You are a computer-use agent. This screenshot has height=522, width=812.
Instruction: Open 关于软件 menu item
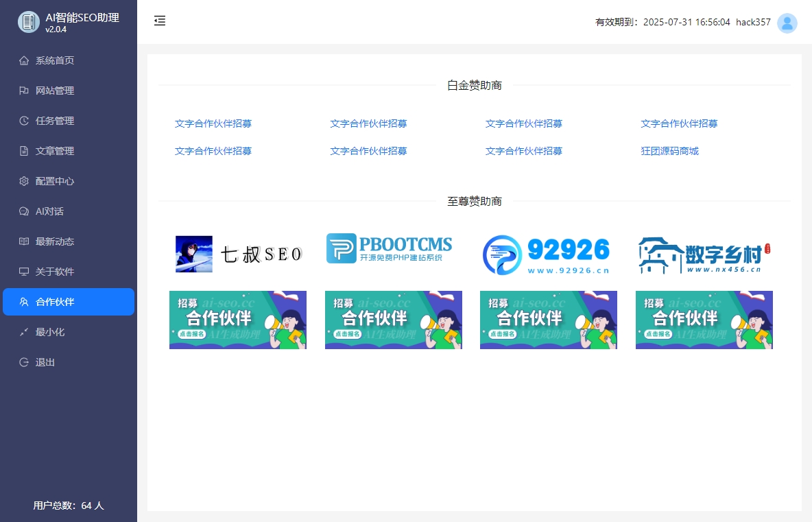click(69, 272)
